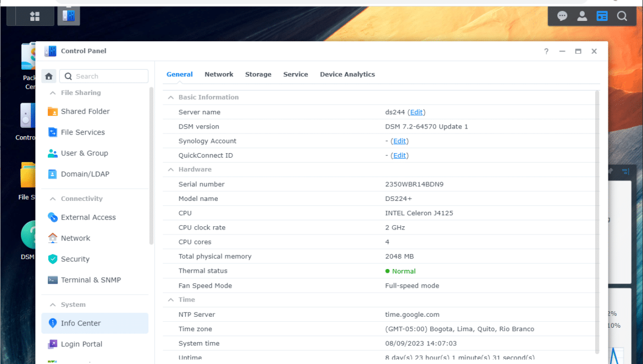The height and width of the screenshot is (364, 643).
Task: Edit the Synology Account link
Action: [x=400, y=141]
